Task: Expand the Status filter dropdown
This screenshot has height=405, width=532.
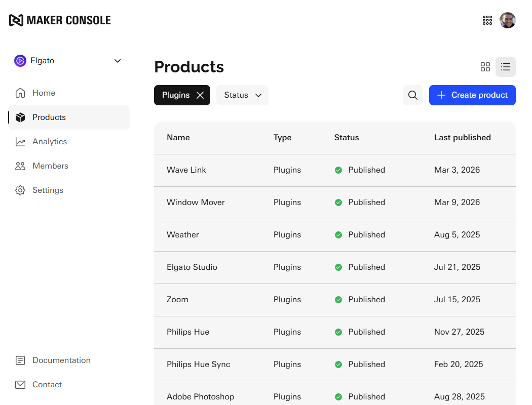Action: (x=242, y=95)
